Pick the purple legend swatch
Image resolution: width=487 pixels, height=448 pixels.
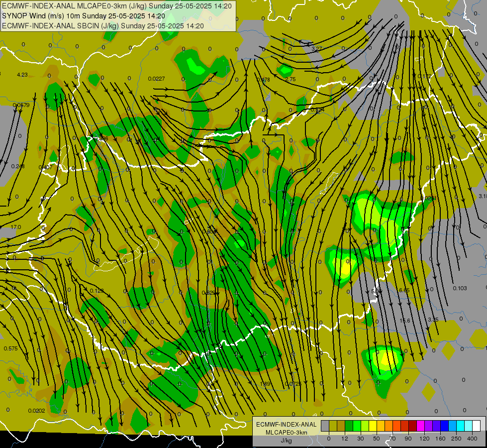coord(429,426)
